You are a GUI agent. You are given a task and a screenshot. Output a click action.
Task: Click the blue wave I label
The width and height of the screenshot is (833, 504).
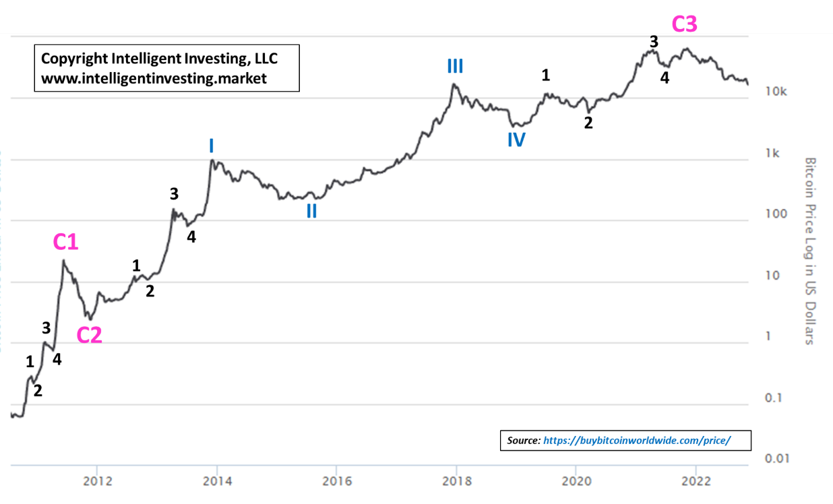pyautogui.click(x=212, y=146)
